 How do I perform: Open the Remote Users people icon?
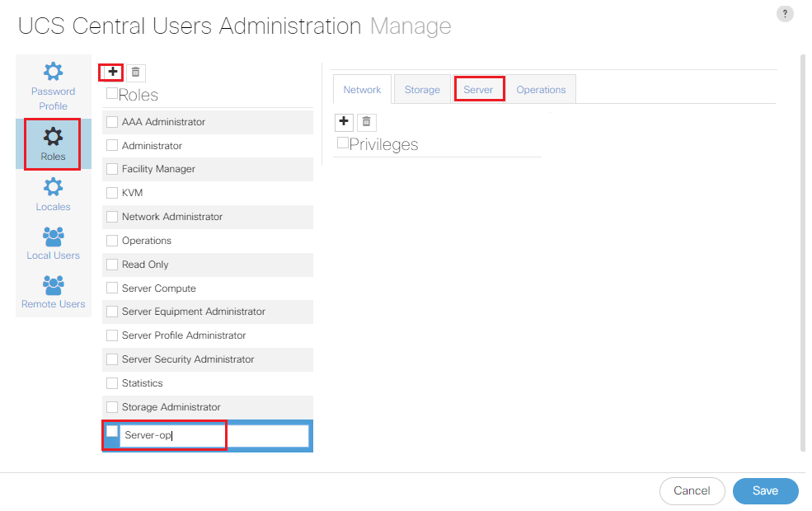point(53,285)
